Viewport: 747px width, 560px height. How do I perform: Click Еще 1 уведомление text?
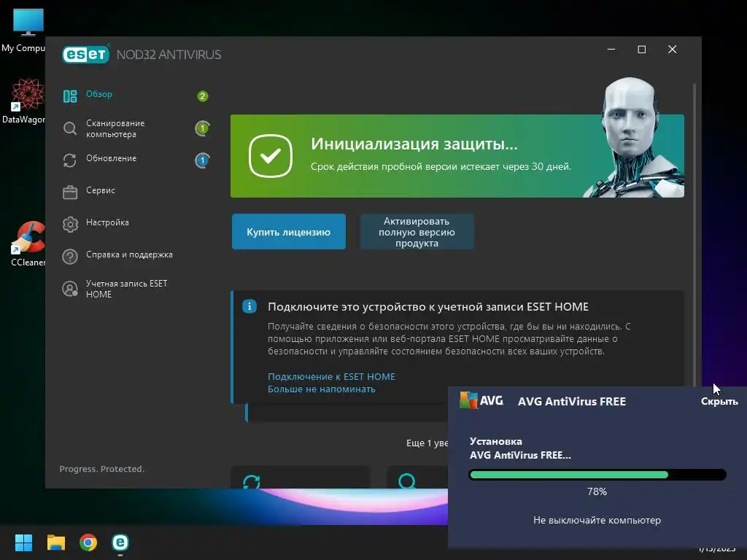click(x=426, y=443)
